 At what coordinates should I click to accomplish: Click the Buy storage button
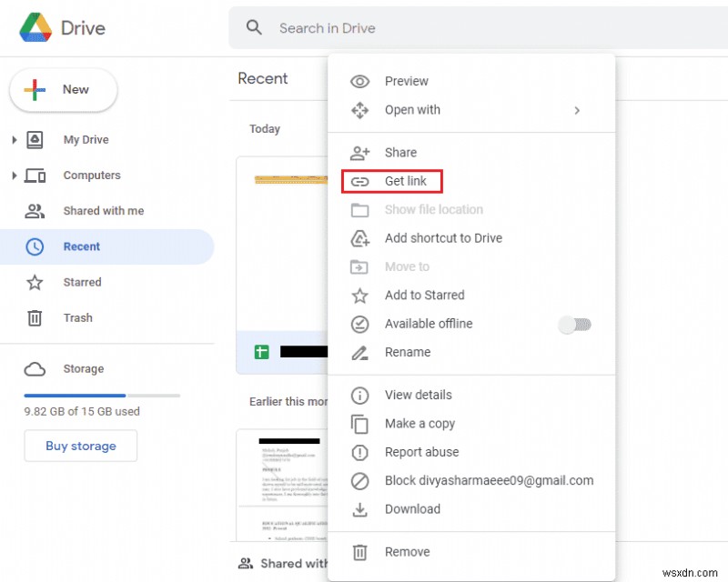click(80, 446)
